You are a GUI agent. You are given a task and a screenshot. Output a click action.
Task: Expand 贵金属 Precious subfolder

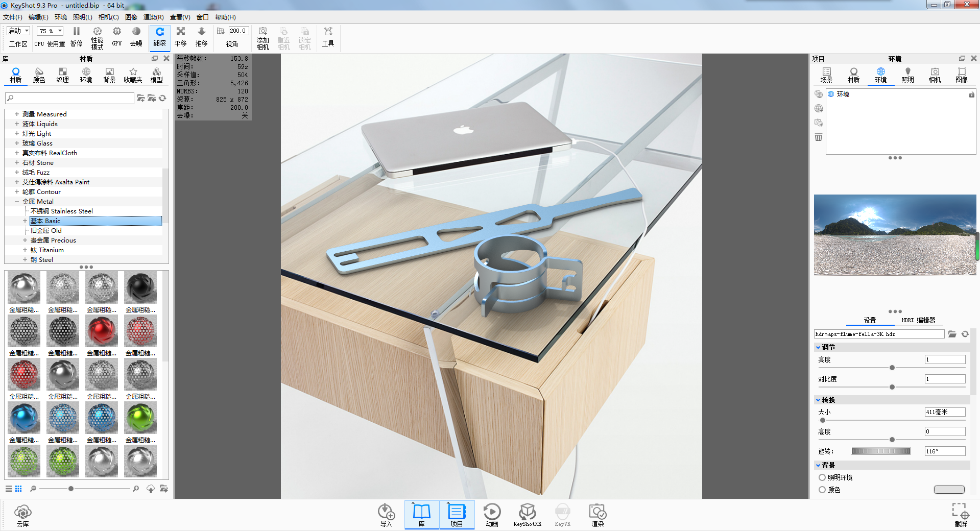(25, 240)
